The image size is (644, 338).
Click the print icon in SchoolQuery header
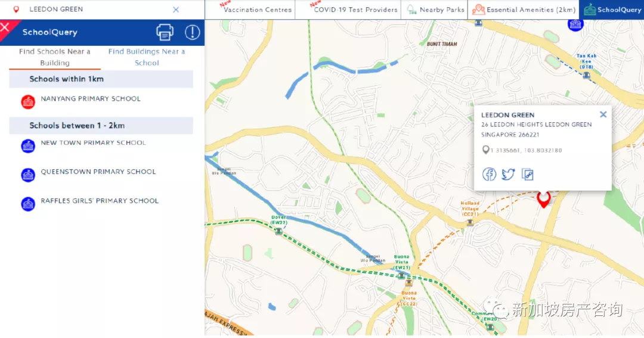point(165,32)
